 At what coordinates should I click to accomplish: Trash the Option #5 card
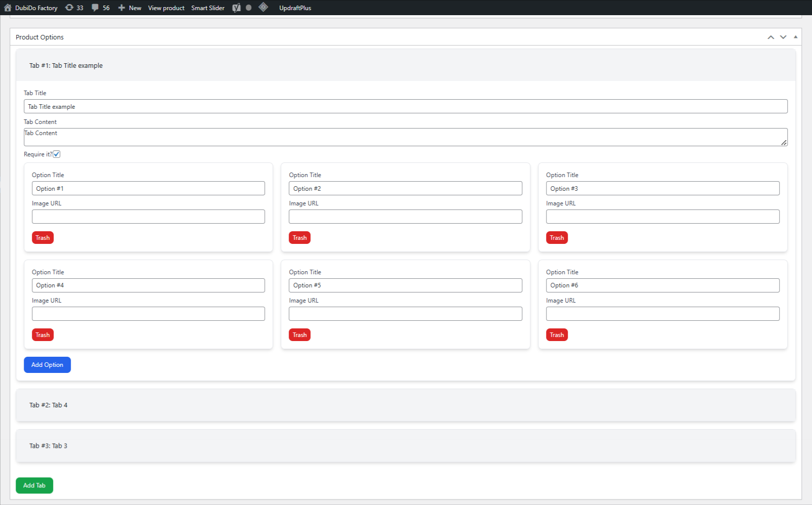coord(300,335)
